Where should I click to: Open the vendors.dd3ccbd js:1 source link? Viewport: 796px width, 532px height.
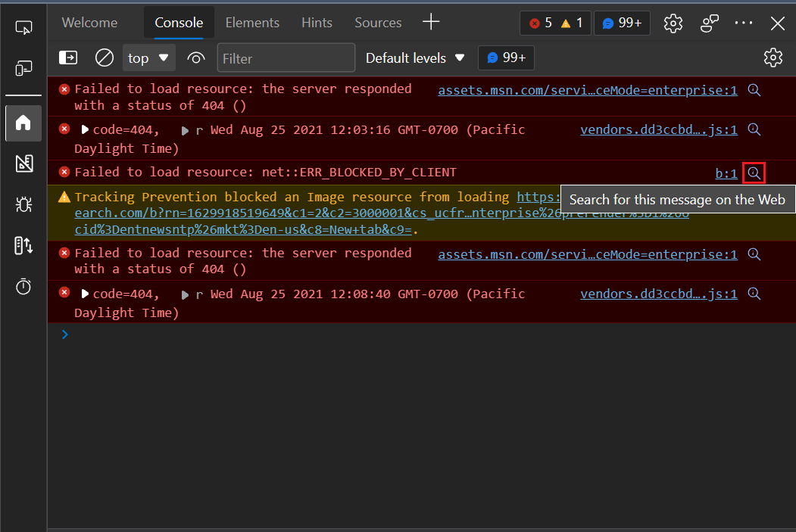(657, 129)
